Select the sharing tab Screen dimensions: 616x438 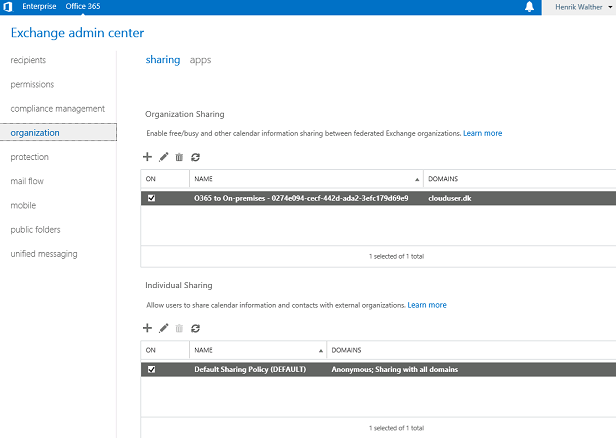pos(163,60)
